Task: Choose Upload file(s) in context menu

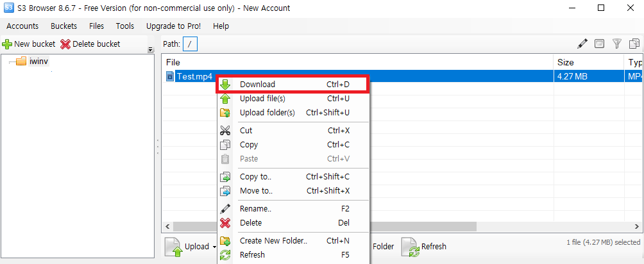Action: 293,99
